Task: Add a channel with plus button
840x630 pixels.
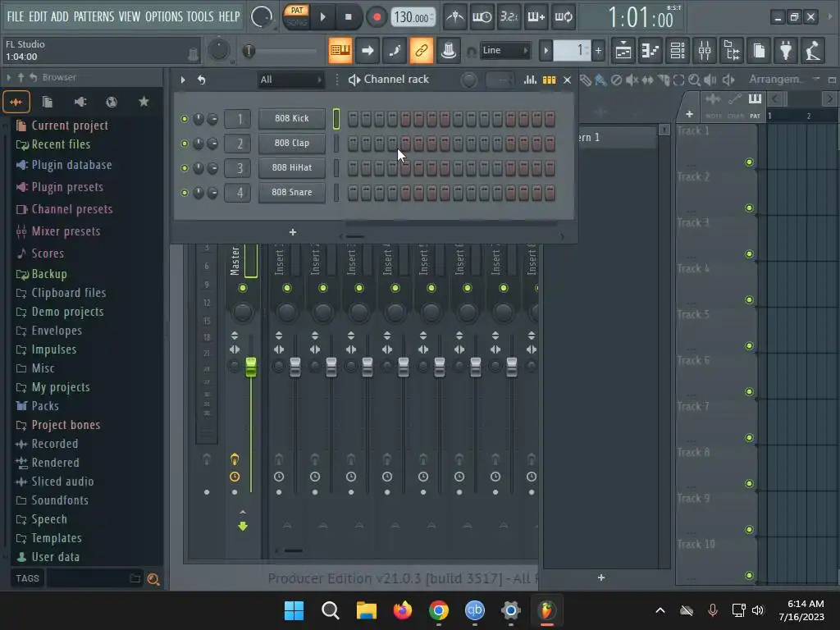Action: 293,232
